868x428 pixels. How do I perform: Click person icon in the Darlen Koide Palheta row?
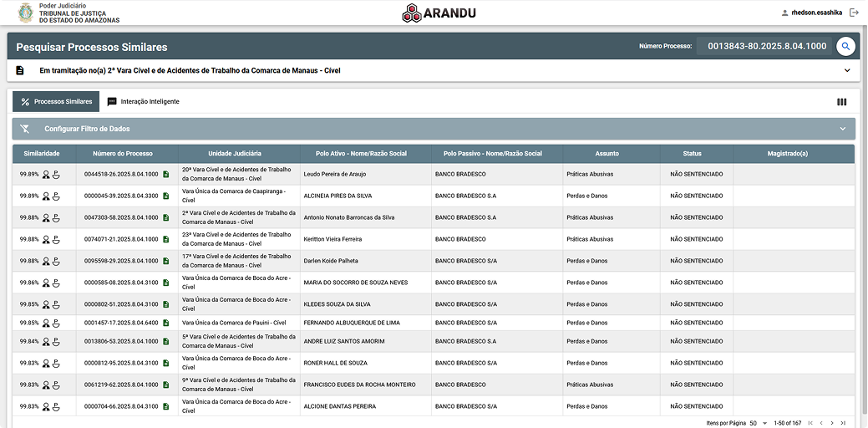pyautogui.click(x=47, y=261)
